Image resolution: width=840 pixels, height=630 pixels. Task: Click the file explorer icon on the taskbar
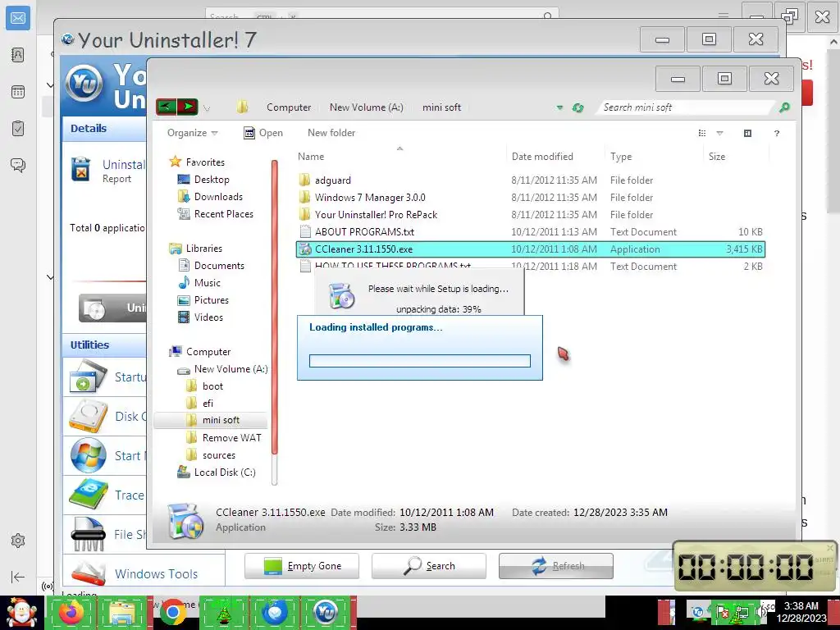click(x=122, y=612)
